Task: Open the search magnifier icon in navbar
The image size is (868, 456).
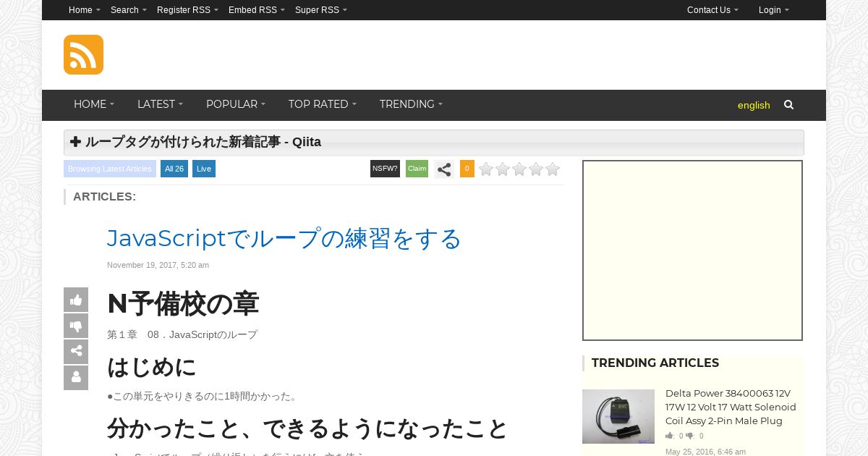Action: click(x=788, y=105)
